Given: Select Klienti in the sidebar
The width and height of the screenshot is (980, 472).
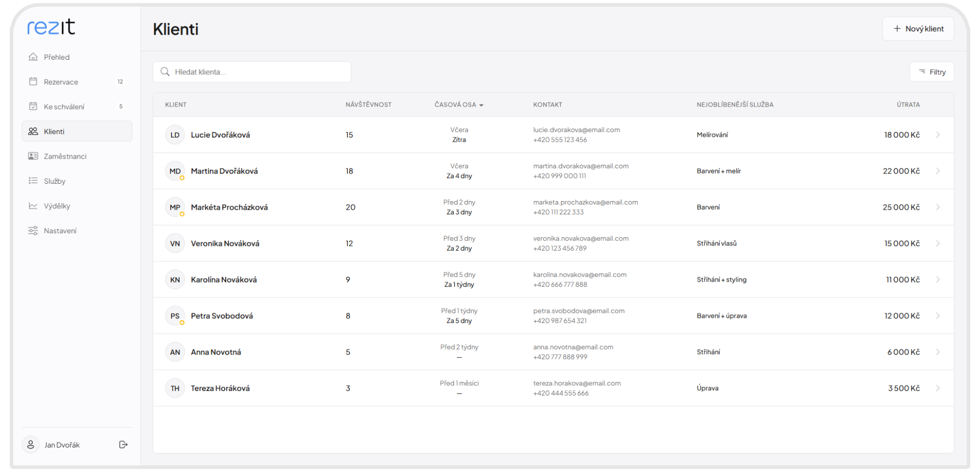Looking at the screenshot, I should [54, 131].
